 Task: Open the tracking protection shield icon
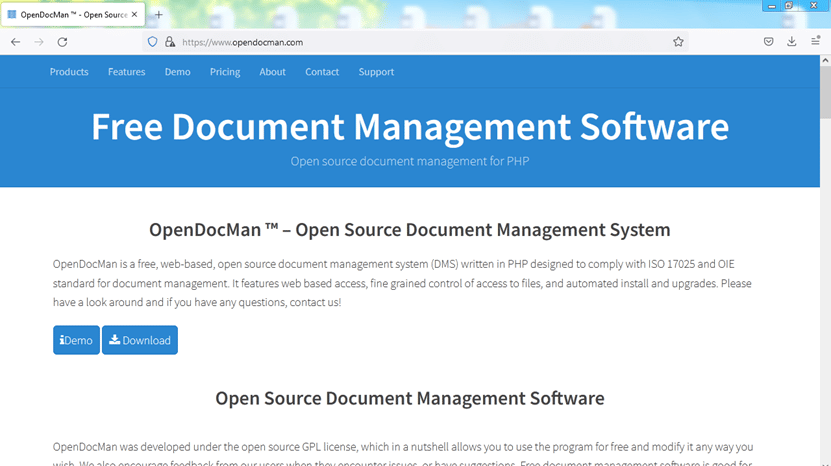point(153,42)
